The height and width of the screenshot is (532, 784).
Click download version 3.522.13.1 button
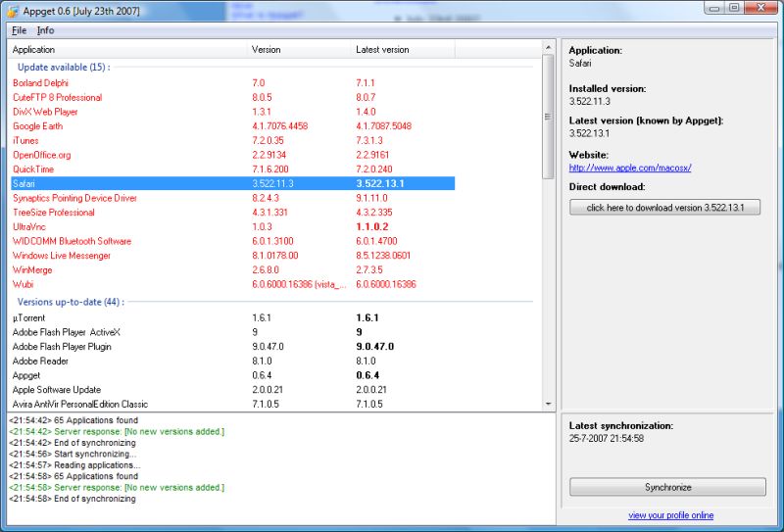665,208
